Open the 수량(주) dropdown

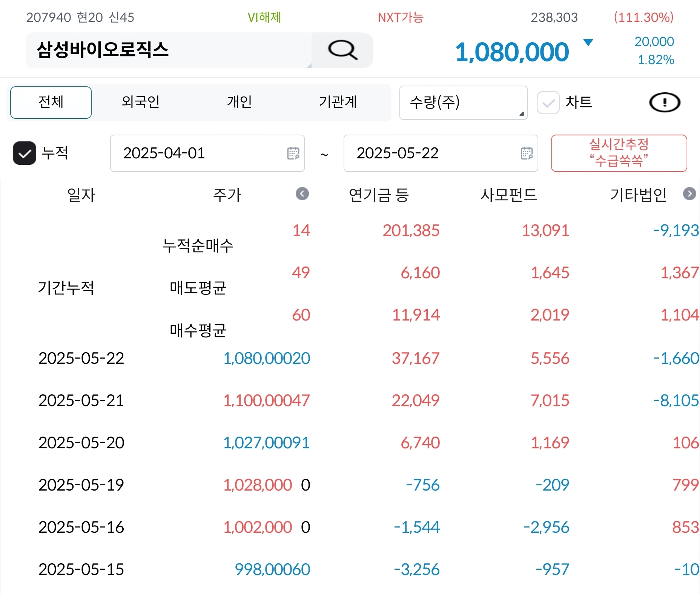[x=463, y=103]
